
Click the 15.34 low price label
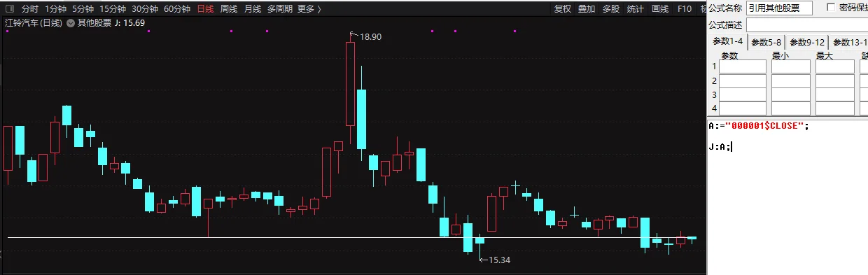point(499,260)
